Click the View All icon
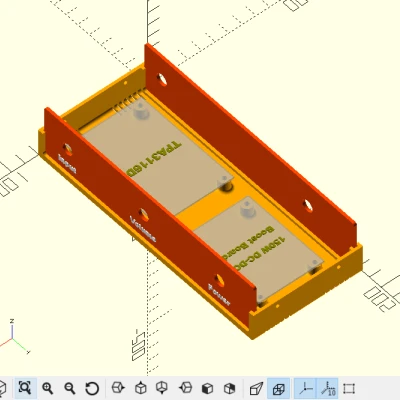The height and width of the screenshot is (400, 400). point(25,388)
